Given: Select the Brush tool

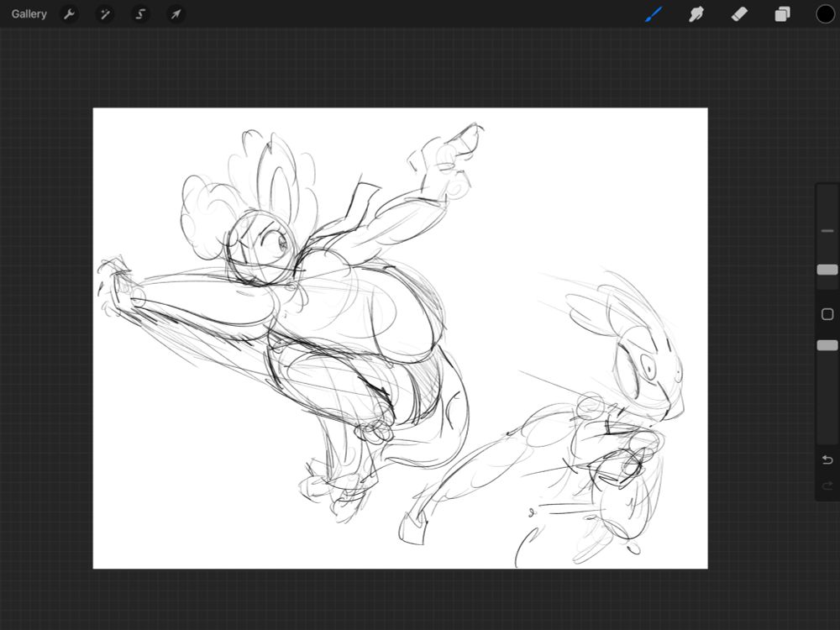Looking at the screenshot, I should pyautogui.click(x=654, y=14).
